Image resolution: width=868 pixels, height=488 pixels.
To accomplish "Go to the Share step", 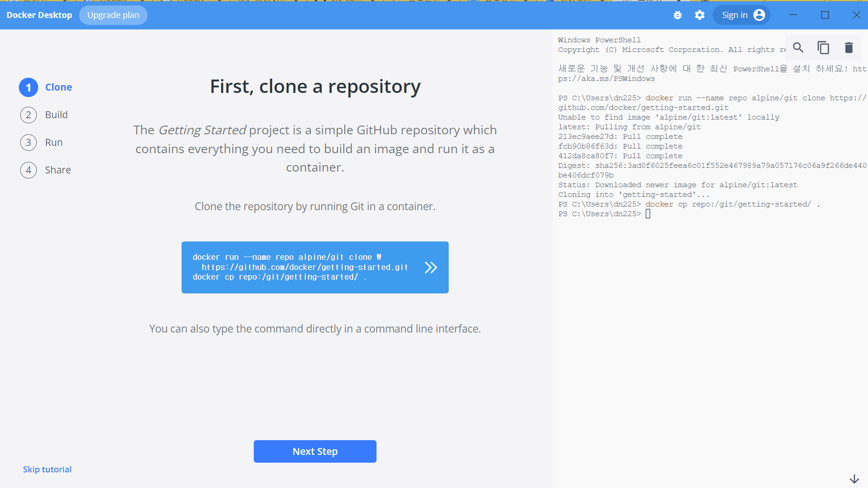I will [58, 170].
